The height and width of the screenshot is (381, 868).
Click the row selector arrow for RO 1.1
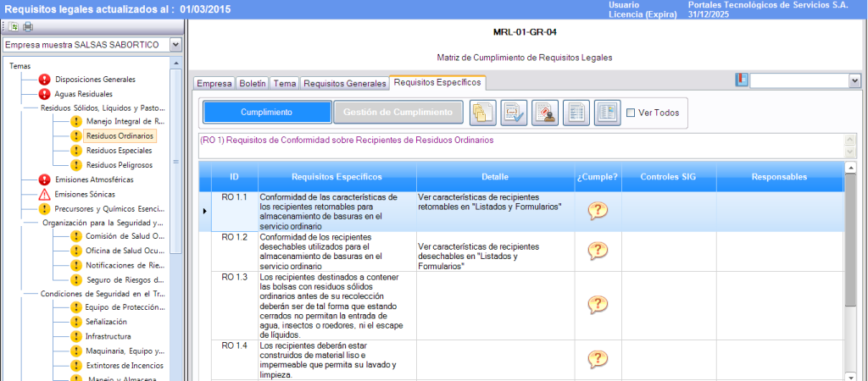205,211
